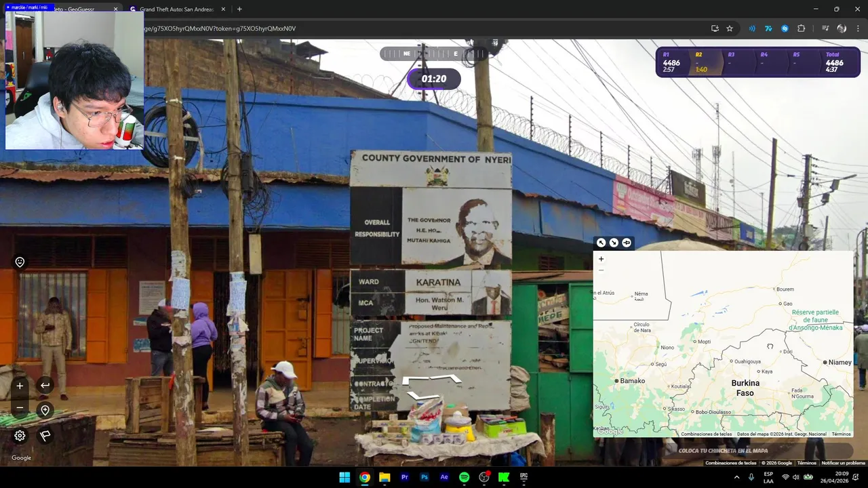Click the browser address bar URL
868x488 pixels.
(220, 28)
